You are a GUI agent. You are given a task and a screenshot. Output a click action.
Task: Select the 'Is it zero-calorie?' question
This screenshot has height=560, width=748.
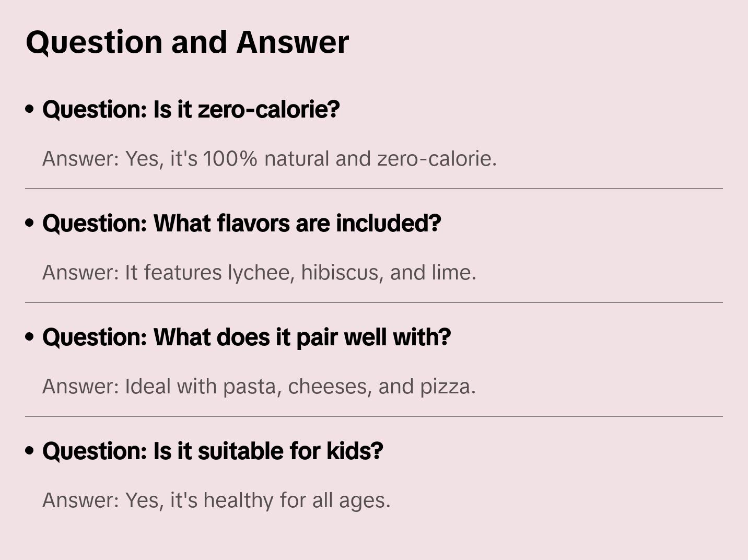click(191, 110)
